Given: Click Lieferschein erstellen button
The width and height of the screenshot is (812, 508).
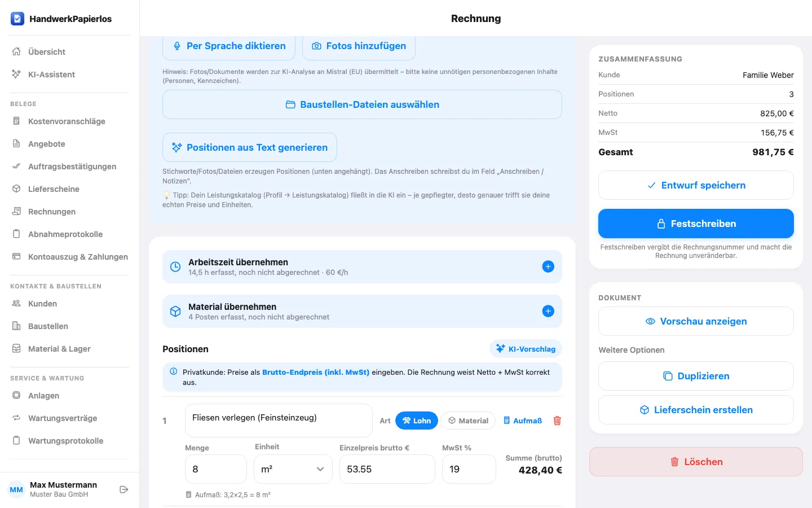Looking at the screenshot, I should click(x=696, y=410).
